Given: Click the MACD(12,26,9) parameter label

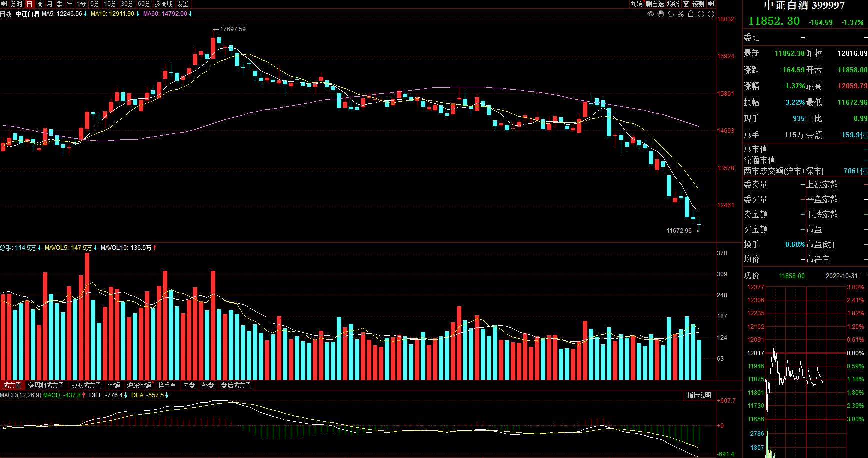Looking at the screenshot, I should coord(20,395).
